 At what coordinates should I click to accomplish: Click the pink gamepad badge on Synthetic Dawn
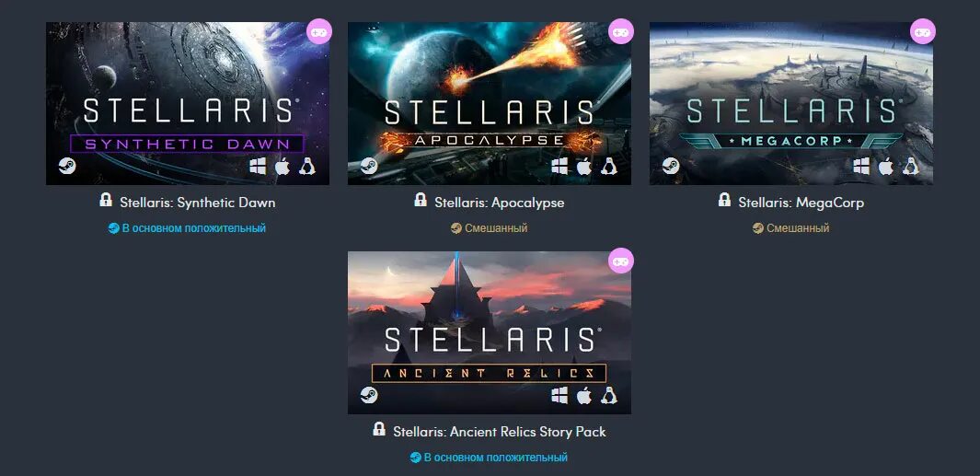point(319,31)
